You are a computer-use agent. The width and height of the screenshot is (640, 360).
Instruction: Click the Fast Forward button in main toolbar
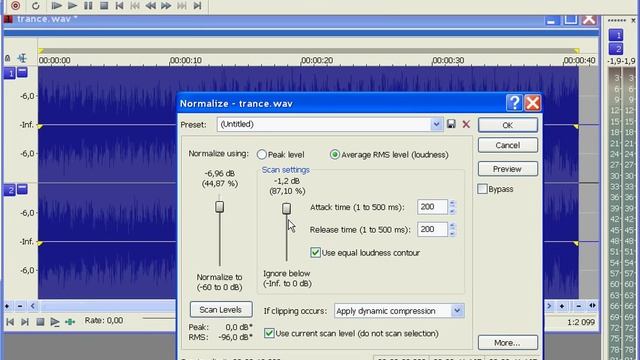tap(166, 6)
